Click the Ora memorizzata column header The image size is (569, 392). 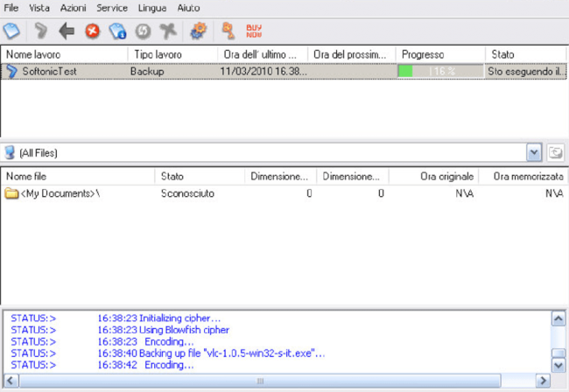523,176
